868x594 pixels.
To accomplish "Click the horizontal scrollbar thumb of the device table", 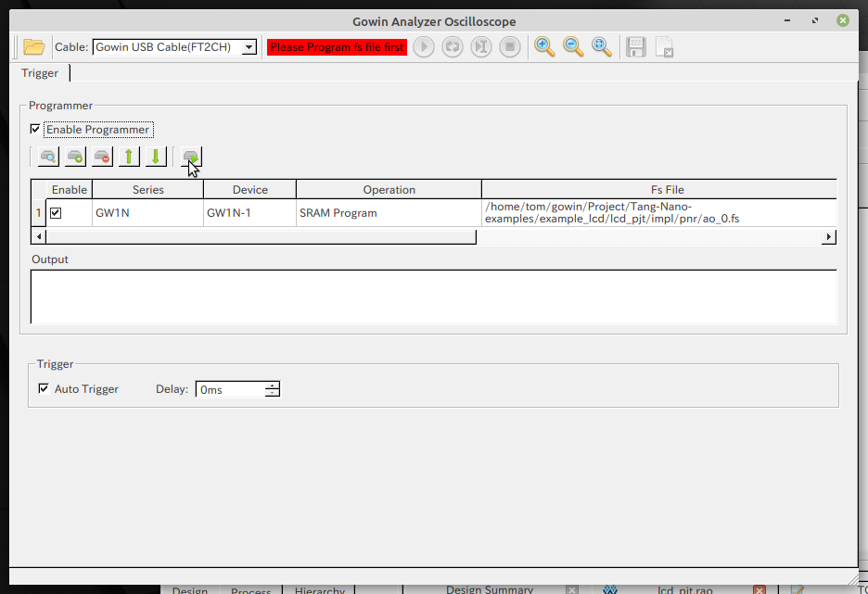I will click(261, 236).
